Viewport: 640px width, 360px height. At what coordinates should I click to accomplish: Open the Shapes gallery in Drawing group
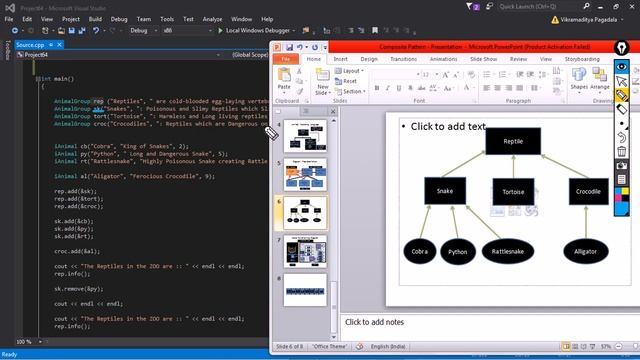(x=579, y=79)
